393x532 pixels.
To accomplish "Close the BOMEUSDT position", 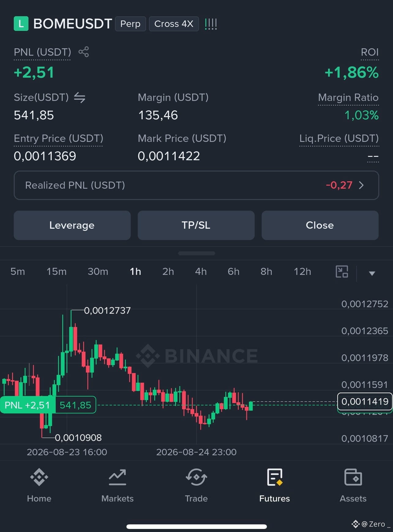I will click(x=320, y=225).
